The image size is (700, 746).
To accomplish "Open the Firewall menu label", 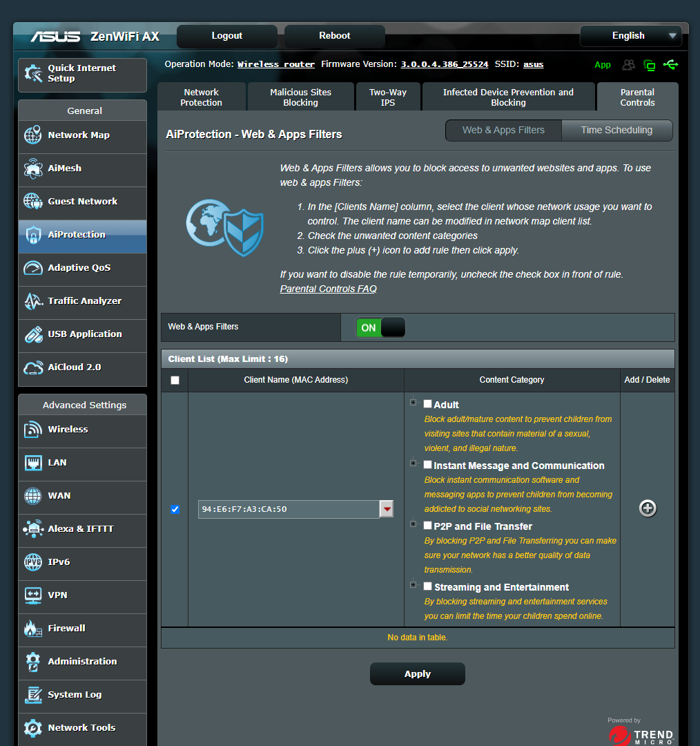I will [66, 629].
